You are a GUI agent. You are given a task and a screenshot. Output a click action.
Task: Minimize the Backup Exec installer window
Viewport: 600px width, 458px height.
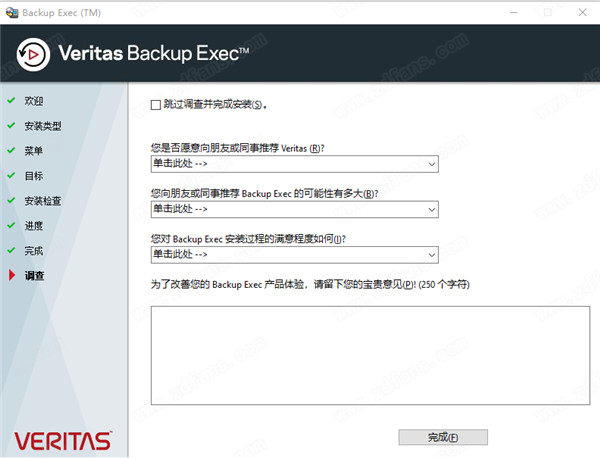(x=514, y=13)
